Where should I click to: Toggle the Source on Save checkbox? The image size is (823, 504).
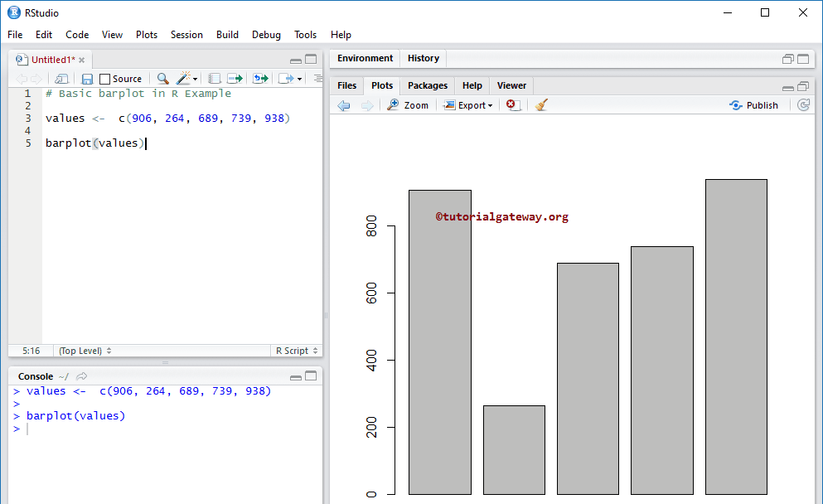coord(104,78)
